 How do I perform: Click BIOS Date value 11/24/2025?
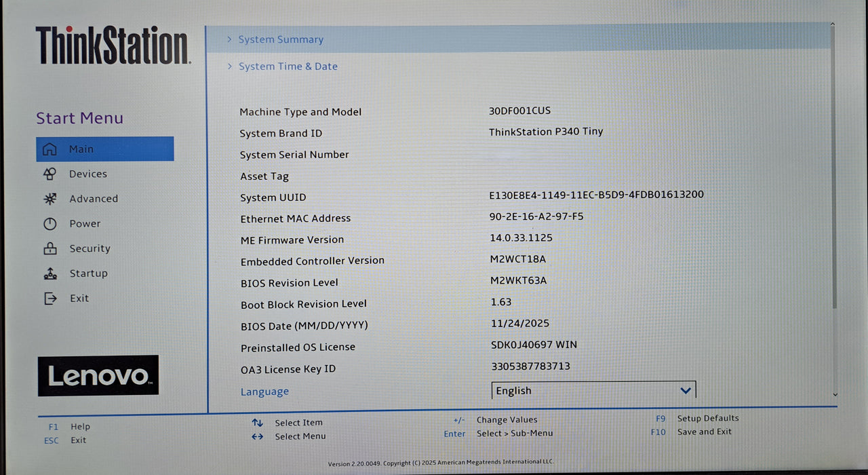(520, 324)
